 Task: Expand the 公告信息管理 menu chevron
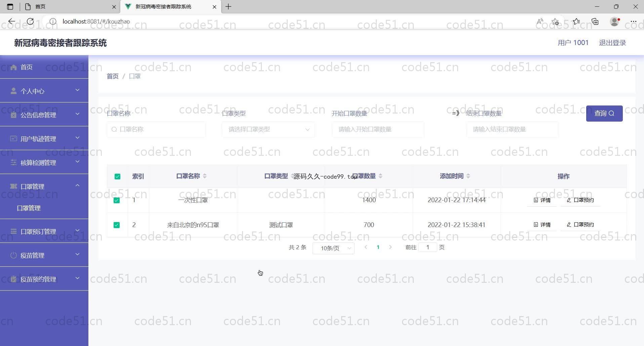click(78, 114)
